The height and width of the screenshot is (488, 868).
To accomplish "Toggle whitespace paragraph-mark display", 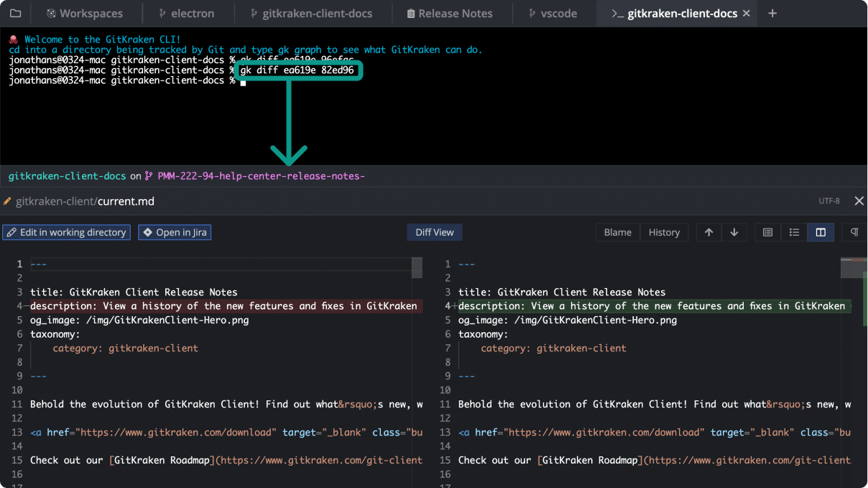I will [x=854, y=232].
